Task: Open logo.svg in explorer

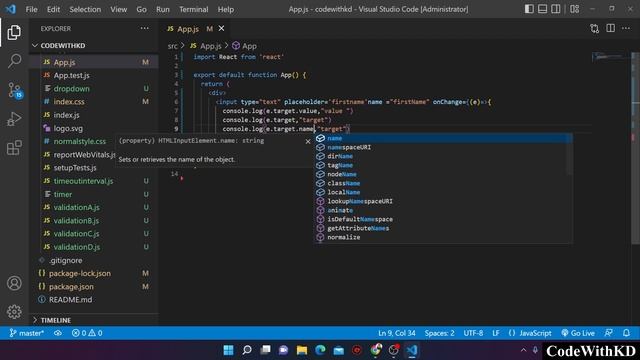Action: [x=68, y=128]
